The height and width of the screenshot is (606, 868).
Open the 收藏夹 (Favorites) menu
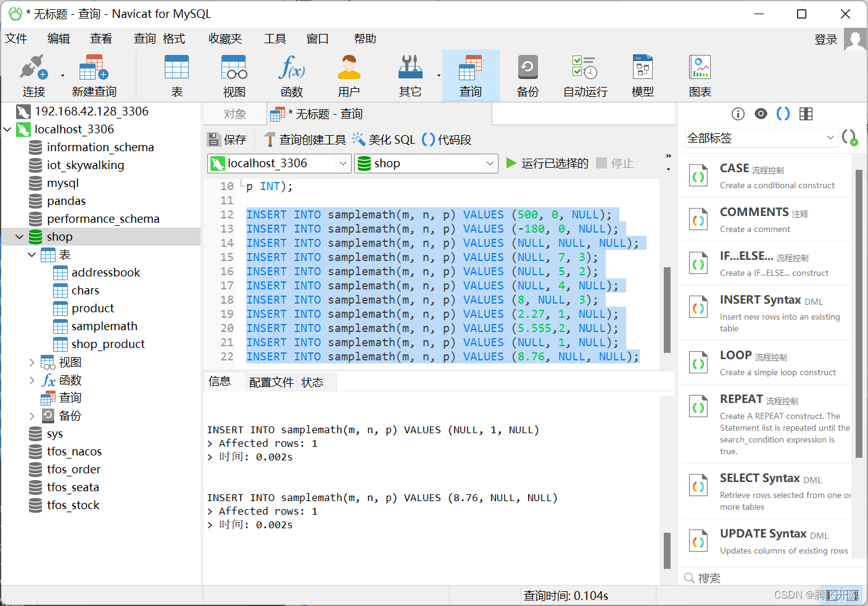tap(225, 39)
